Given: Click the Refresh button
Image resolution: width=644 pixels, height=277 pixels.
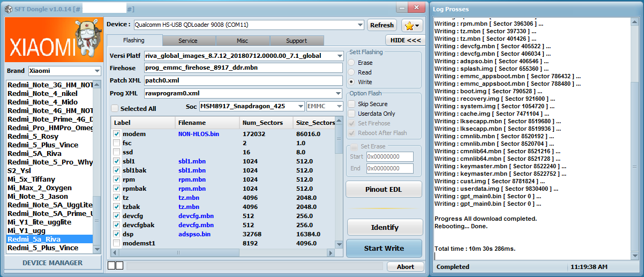Looking at the screenshot, I should point(382,25).
